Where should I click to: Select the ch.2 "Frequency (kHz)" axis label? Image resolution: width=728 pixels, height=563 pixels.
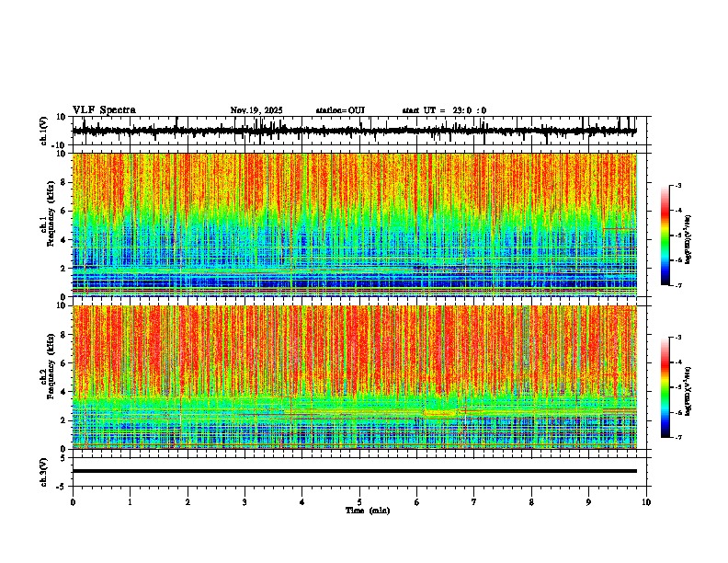click(x=51, y=366)
